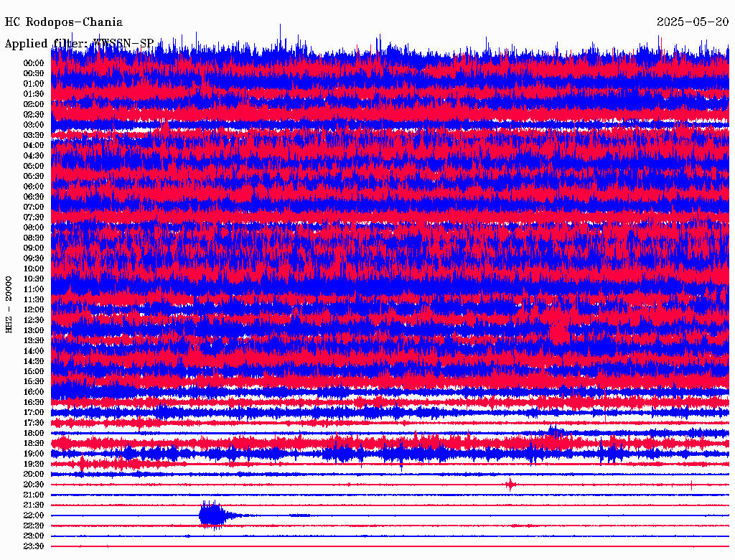Select the 13:30 time label
Screen dimensions: 735x560
pyautogui.click(x=34, y=340)
